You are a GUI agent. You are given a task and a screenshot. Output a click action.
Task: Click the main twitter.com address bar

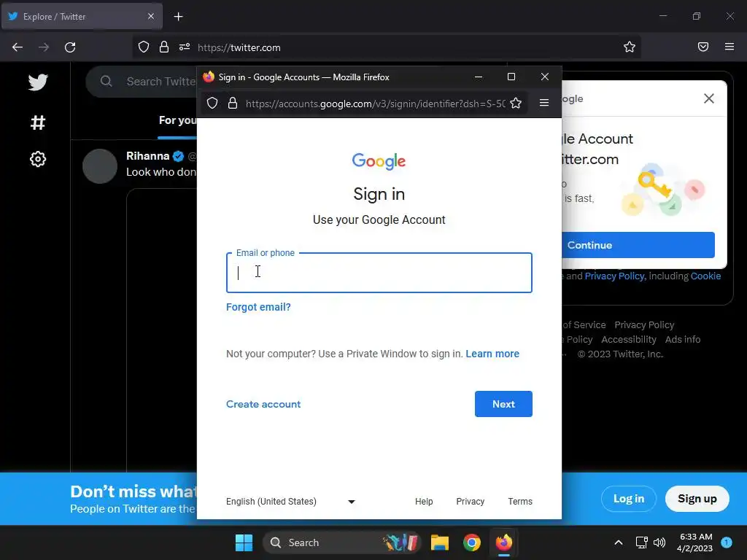point(386,47)
